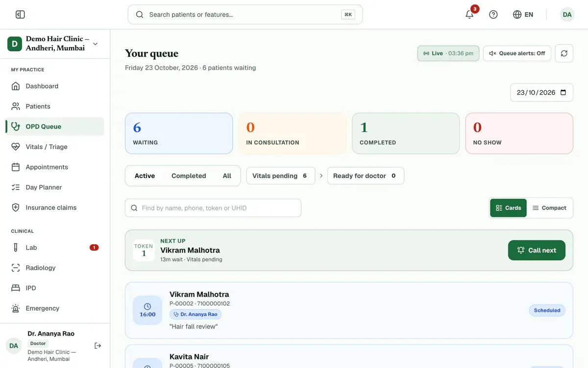
Task: Collapse the sidebar panel icon
Action: pyautogui.click(x=20, y=15)
